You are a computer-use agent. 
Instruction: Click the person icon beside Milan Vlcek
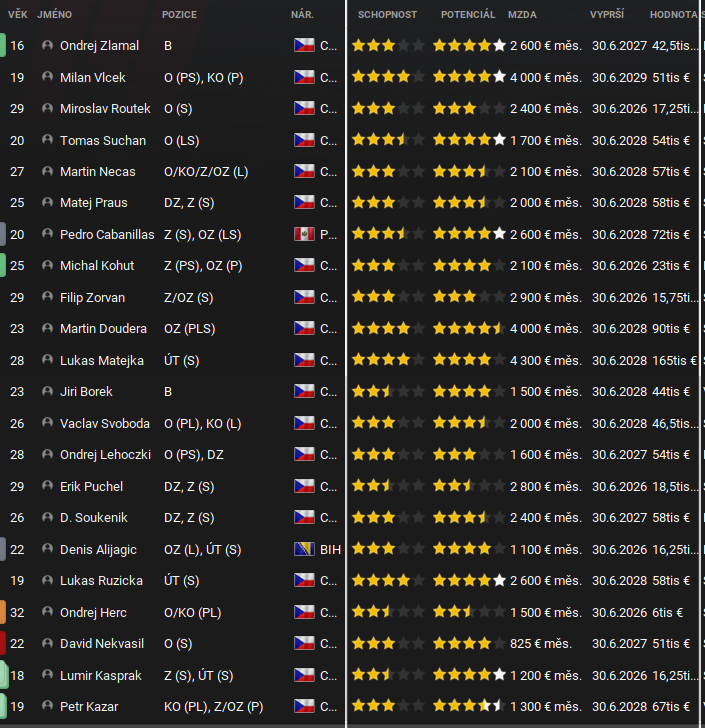click(47, 77)
